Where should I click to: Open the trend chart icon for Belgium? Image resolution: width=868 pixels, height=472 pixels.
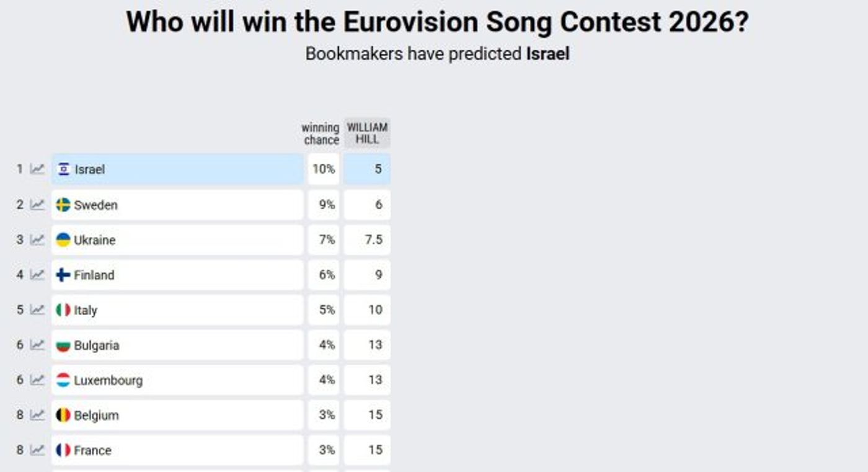(38, 415)
